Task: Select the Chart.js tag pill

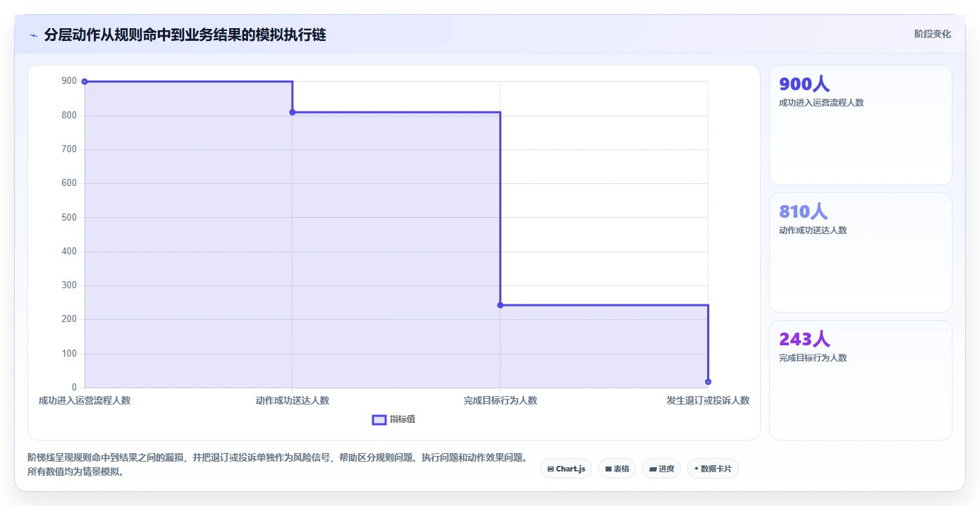Action: click(x=566, y=469)
